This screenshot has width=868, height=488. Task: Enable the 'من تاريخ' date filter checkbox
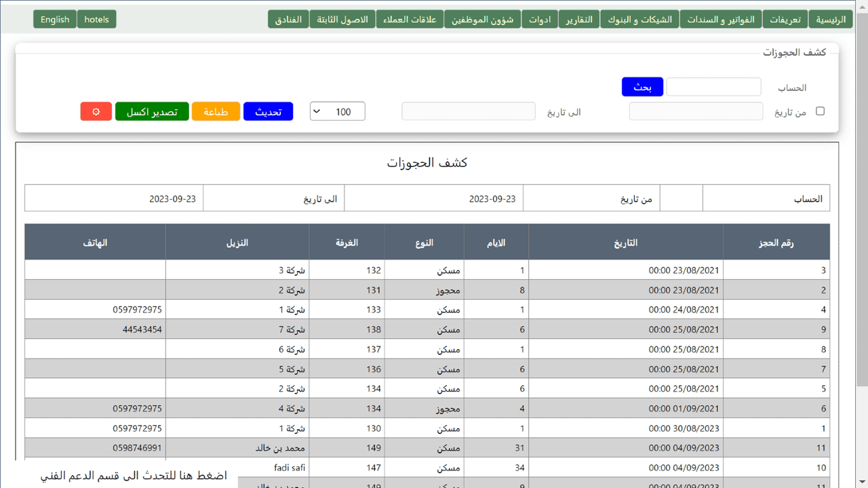pos(820,111)
